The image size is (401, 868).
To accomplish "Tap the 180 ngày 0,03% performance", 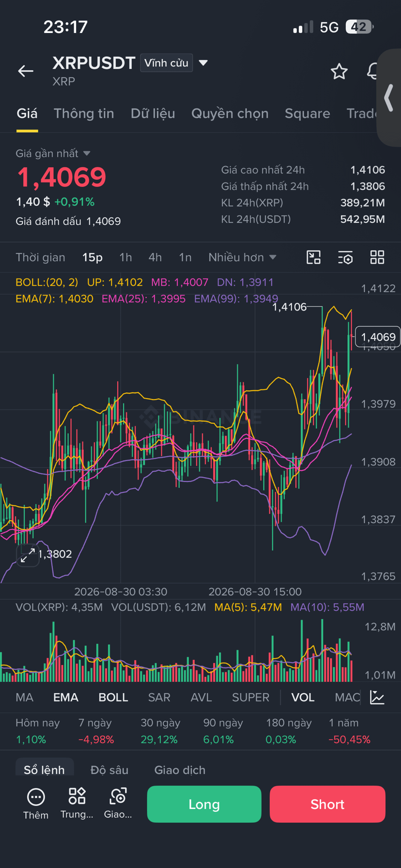I will click(x=289, y=731).
